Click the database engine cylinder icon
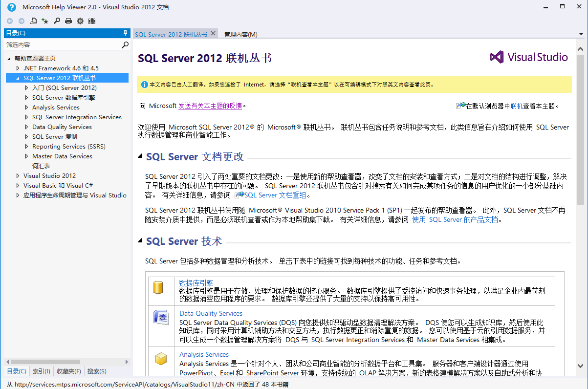The width and height of the screenshot is (588, 389). tap(158, 287)
